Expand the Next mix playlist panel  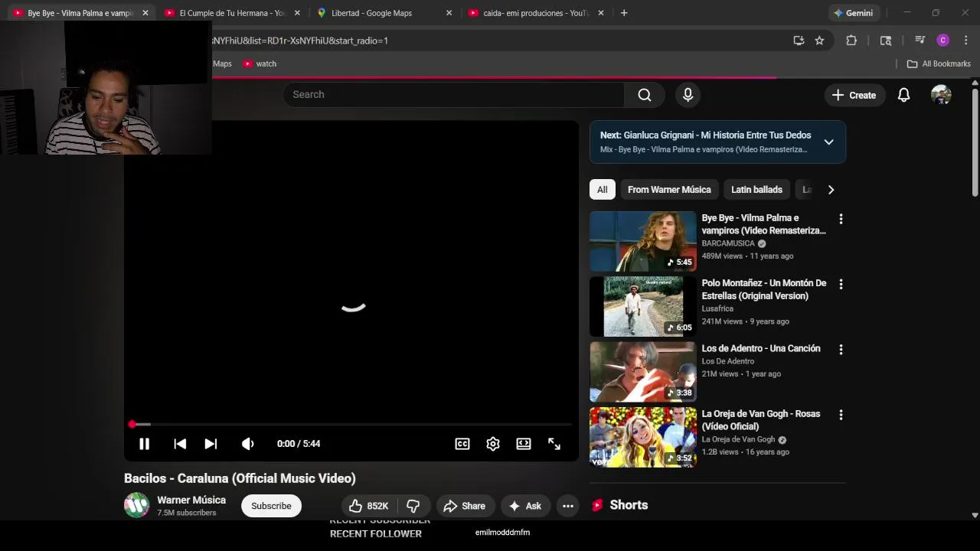click(x=828, y=142)
